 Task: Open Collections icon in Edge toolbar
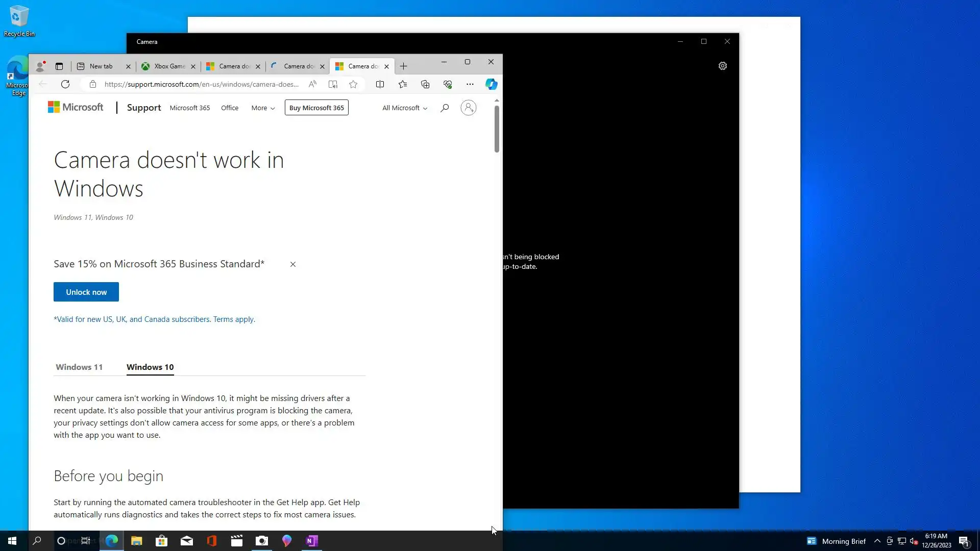(x=425, y=84)
